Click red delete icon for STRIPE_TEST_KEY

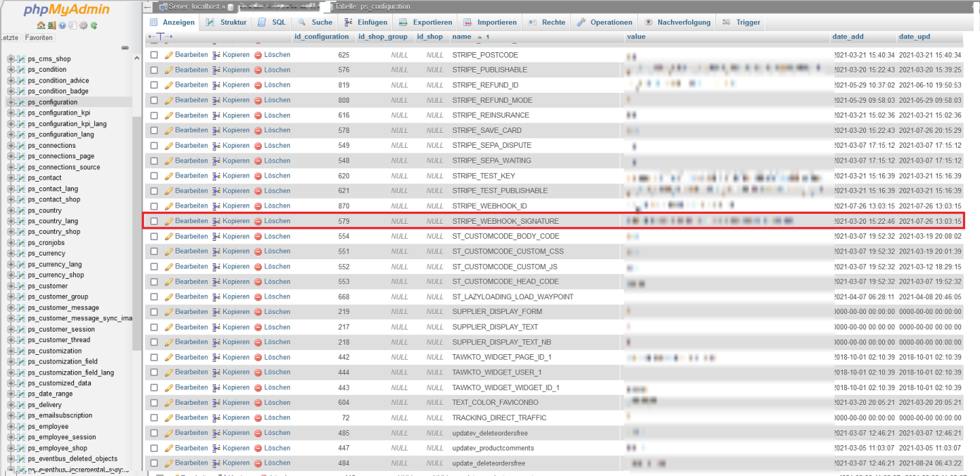(x=258, y=176)
